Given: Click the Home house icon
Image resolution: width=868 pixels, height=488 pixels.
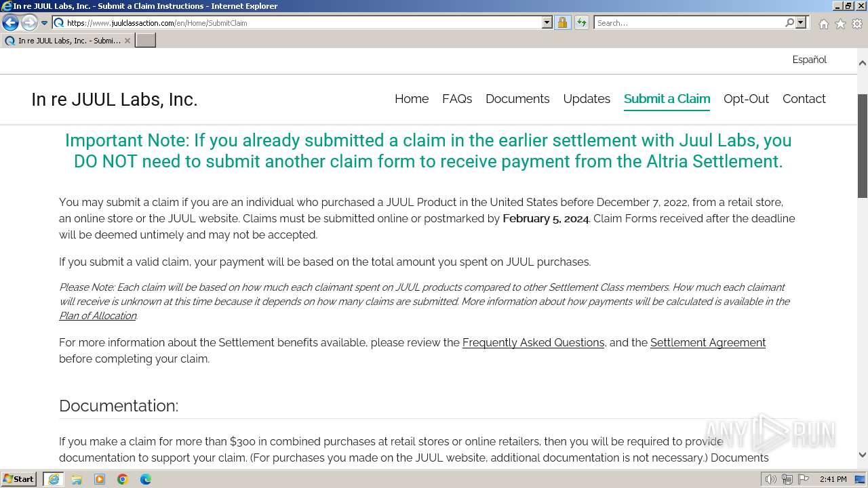Looking at the screenshot, I should [823, 24].
